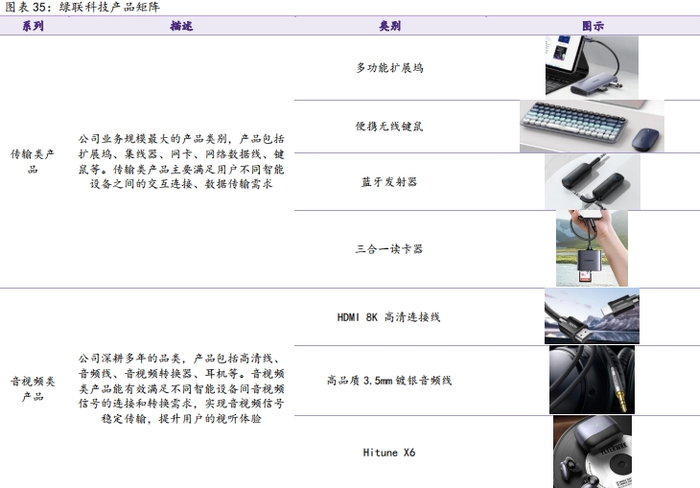The width and height of the screenshot is (700, 488).
Task: Open the three-in-one card reader image
Action: 592,249
